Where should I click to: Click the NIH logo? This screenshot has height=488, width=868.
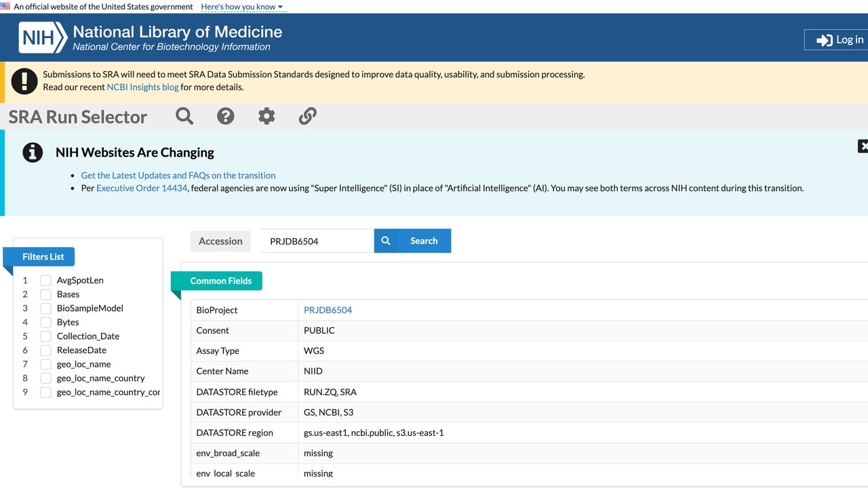click(43, 37)
